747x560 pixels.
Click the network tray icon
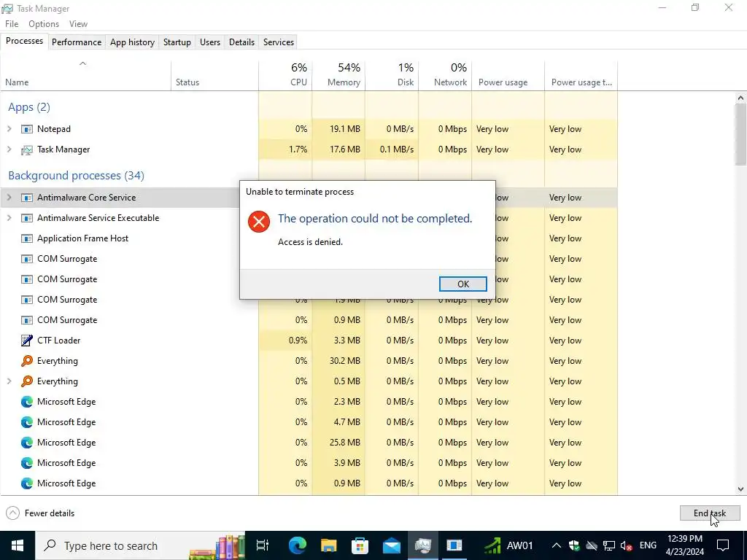pyautogui.click(x=609, y=545)
